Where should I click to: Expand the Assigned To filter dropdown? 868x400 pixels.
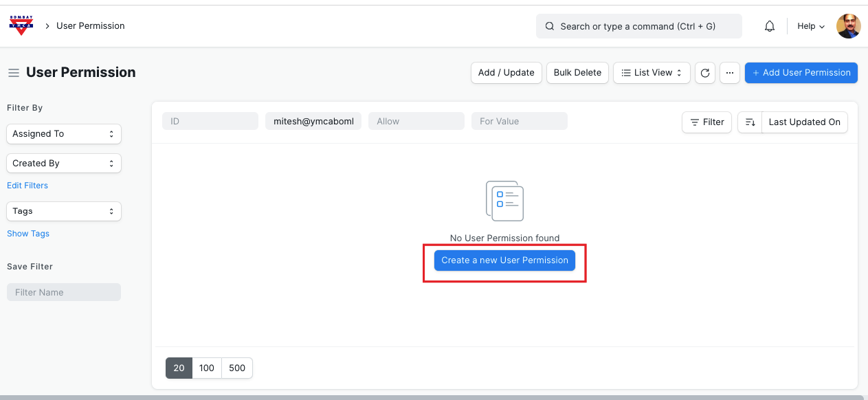click(64, 134)
